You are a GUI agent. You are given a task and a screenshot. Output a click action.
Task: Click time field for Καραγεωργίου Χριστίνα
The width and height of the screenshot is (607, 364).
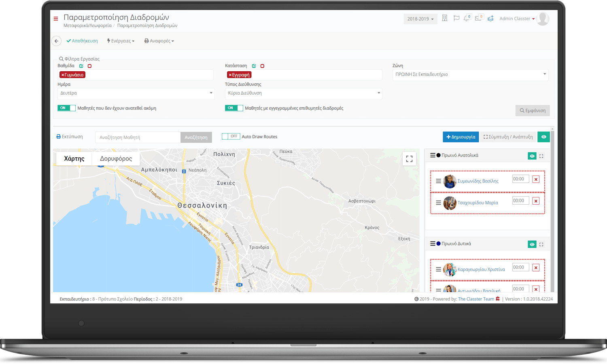(x=521, y=267)
